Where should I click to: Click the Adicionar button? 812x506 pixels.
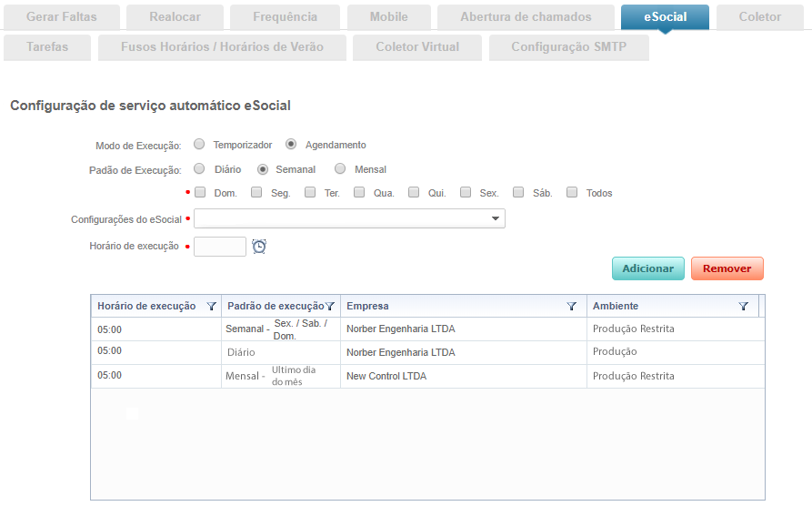pyautogui.click(x=647, y=268)
